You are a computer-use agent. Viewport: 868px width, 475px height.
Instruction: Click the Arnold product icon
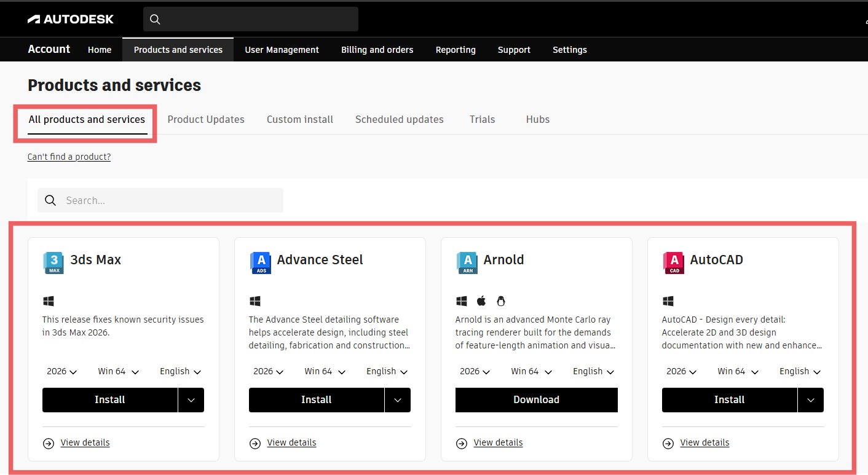point(467,262)
